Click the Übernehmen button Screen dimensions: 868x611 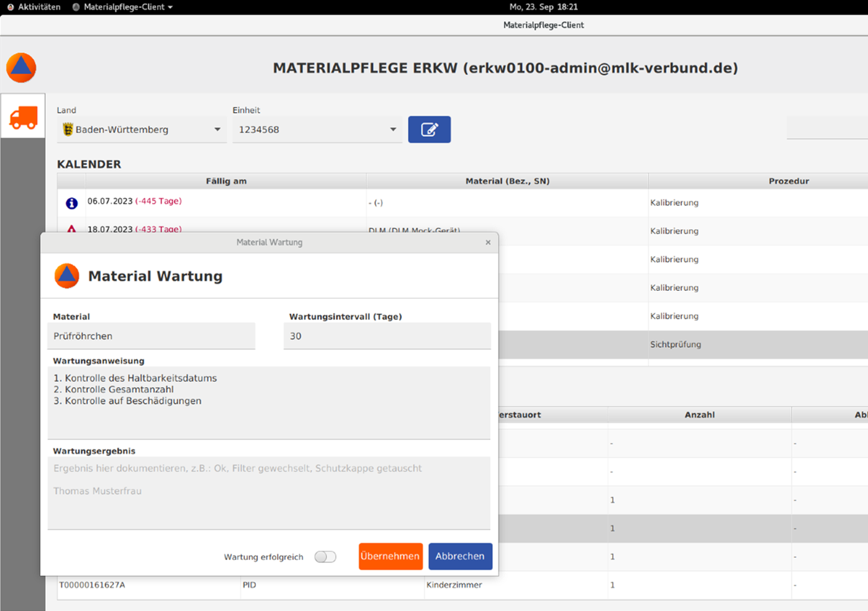point(390,556)
